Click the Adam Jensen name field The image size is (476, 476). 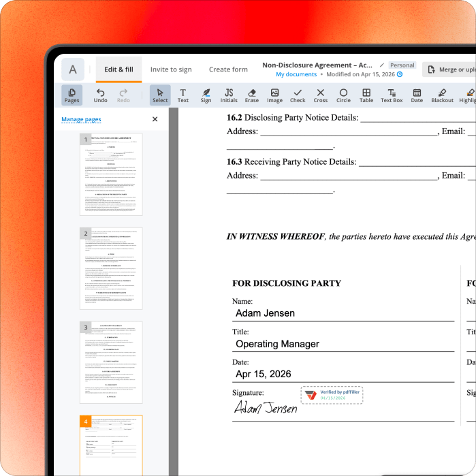(x=343, y=313)
